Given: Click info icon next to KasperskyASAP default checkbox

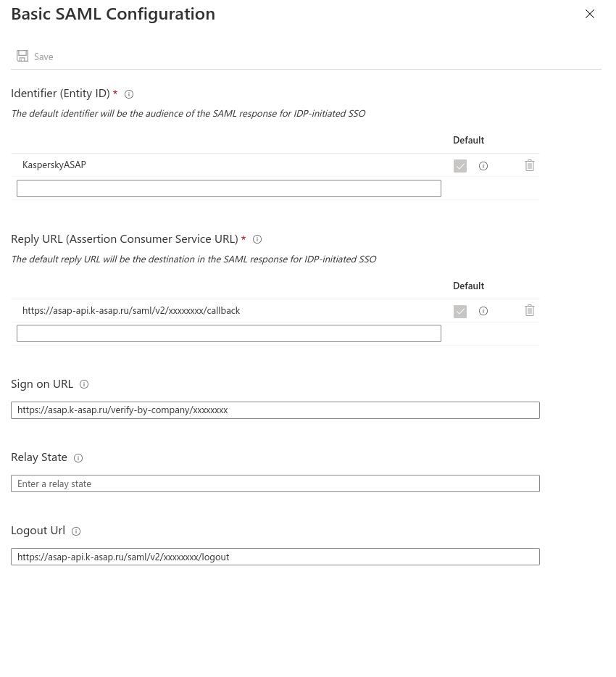Looking at the screenshot, I should coord(483,166).
